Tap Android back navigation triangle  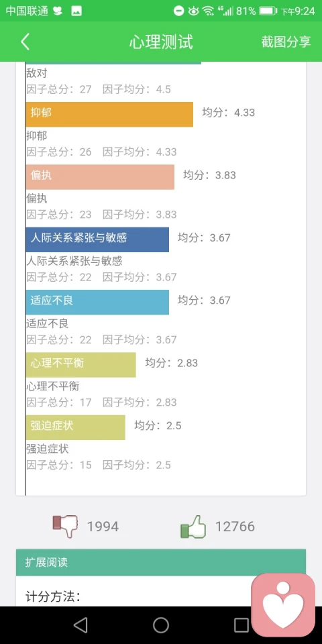80,625
